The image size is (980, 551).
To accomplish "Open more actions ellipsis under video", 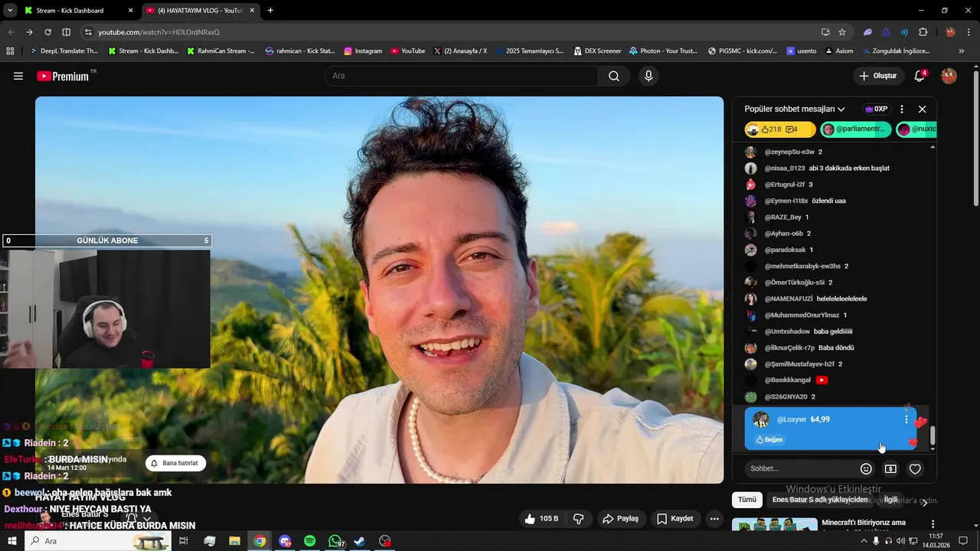I will (714, 519).
